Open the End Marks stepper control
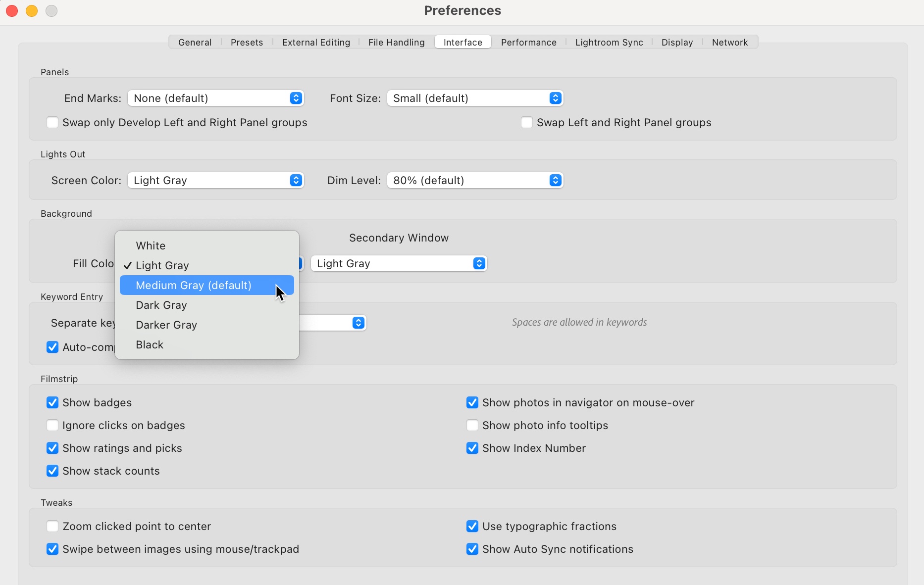The width and height of the screenshot is (924, 585). point(296,98)
